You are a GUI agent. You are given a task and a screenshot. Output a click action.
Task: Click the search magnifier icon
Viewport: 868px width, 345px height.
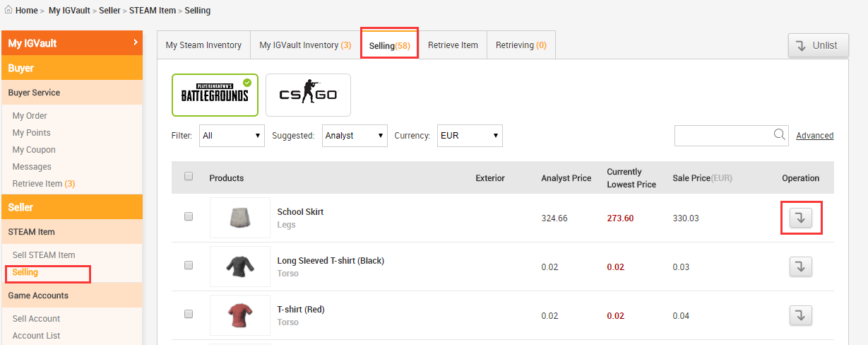(x=780, y=135)
